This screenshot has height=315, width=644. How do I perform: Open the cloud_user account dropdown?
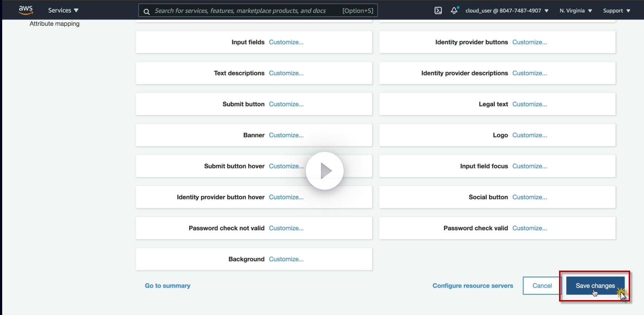coord(507,11)
